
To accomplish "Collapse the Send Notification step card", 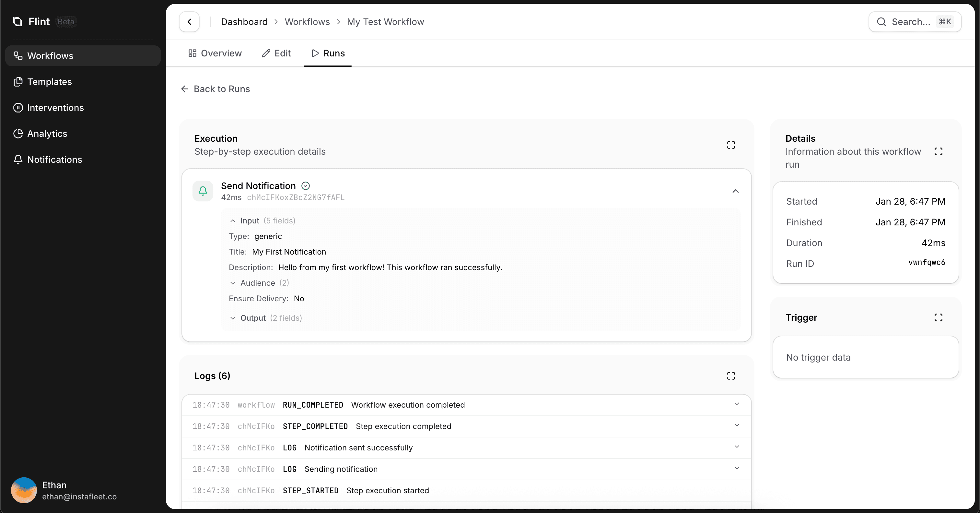I will tap(735, 191).
